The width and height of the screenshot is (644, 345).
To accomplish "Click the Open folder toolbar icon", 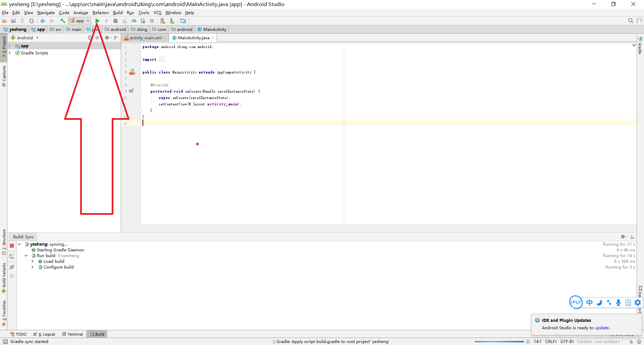I will pyautogui.click(x=4, y=21).
